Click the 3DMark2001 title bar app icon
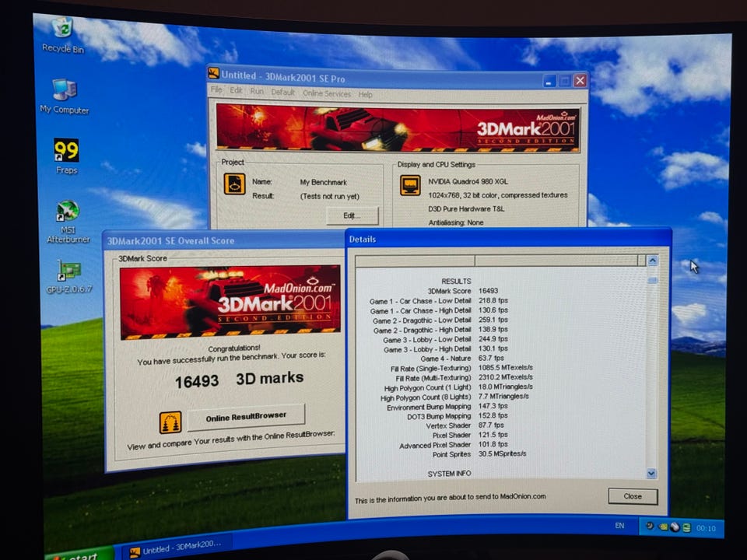747x560 pixels. click(x=213, y=73)
